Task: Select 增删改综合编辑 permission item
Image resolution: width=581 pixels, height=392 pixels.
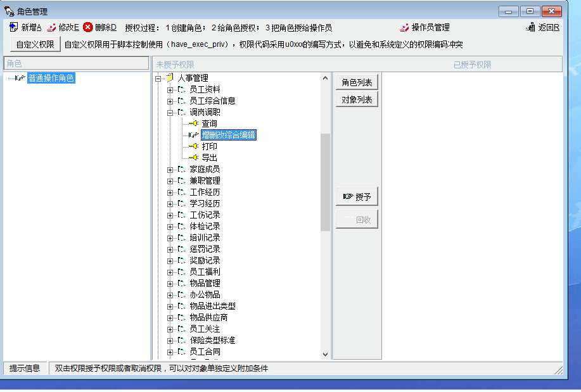Action: pyautogui.click(x=229, y=135)
